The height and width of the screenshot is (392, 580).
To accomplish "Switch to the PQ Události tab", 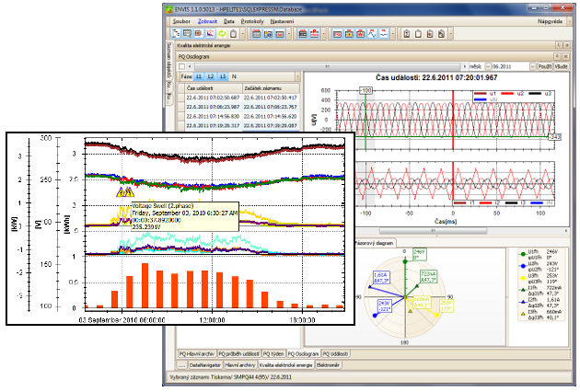I will (x=335, y=354).
